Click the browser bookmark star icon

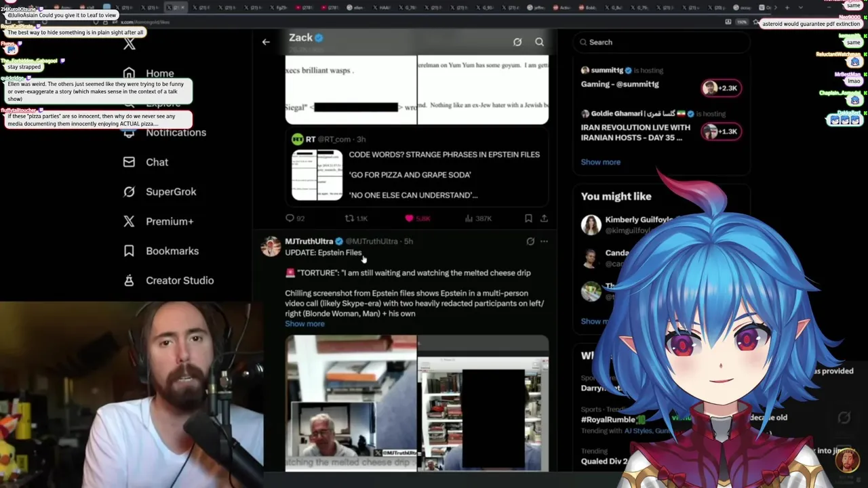pos(756,22)
